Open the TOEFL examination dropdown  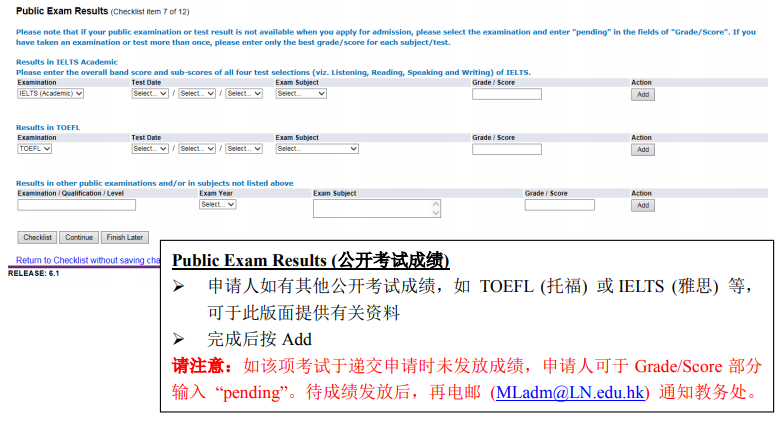click(36, 149)
